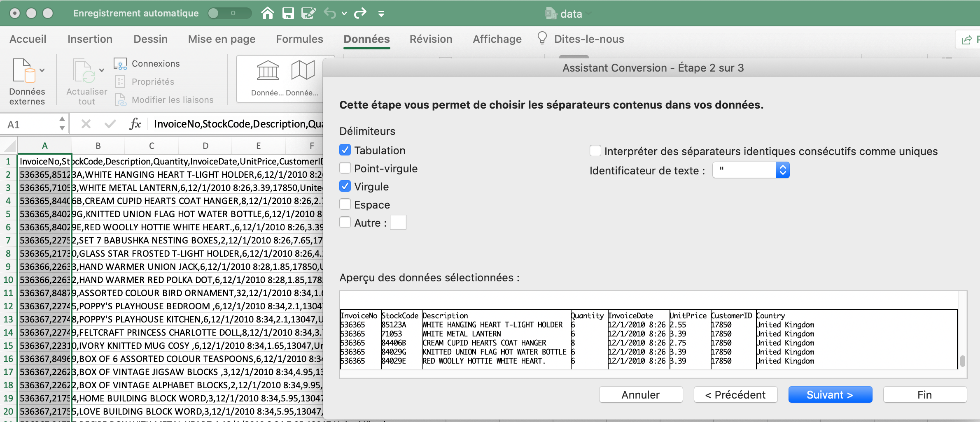Select row 5 header
This screenshot has width=980, height=422.
tap(8, 214)
